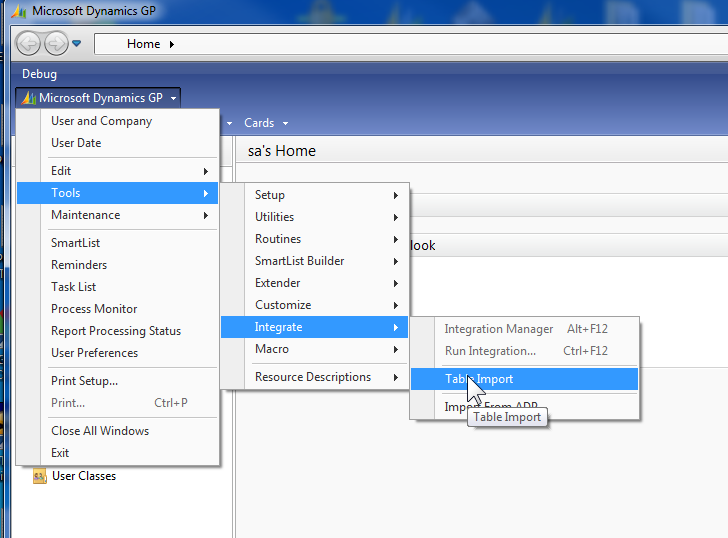The width and height of the screenshot is (728, 538).
Task: Click the User Classes icon
Action: click(x=40, y=476)
